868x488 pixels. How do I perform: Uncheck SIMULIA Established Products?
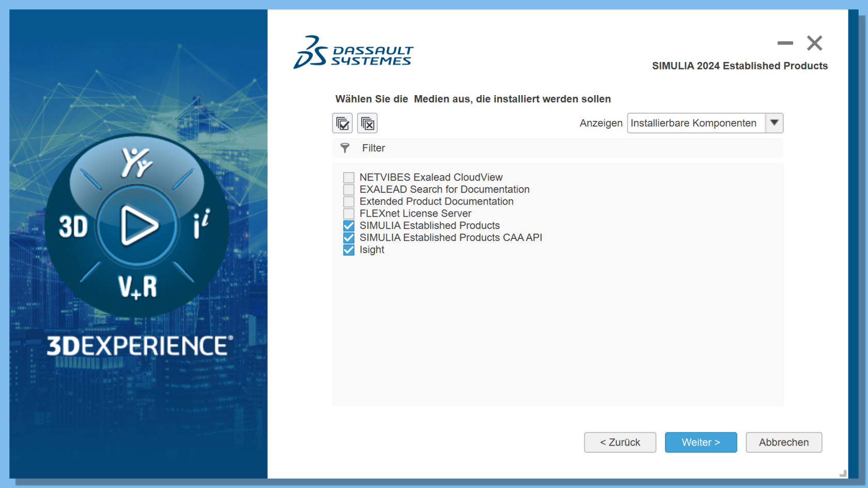pos(349,226)
